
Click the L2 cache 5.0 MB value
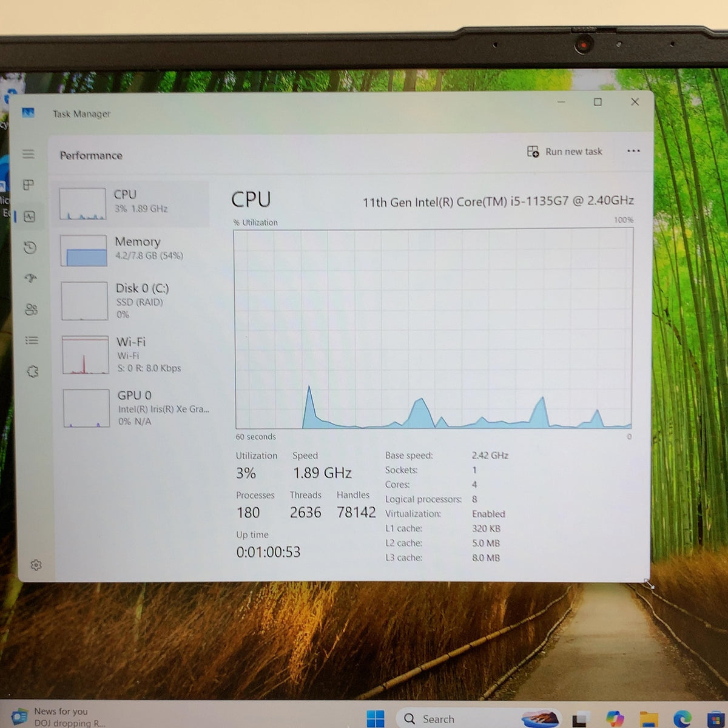(486, 543)
